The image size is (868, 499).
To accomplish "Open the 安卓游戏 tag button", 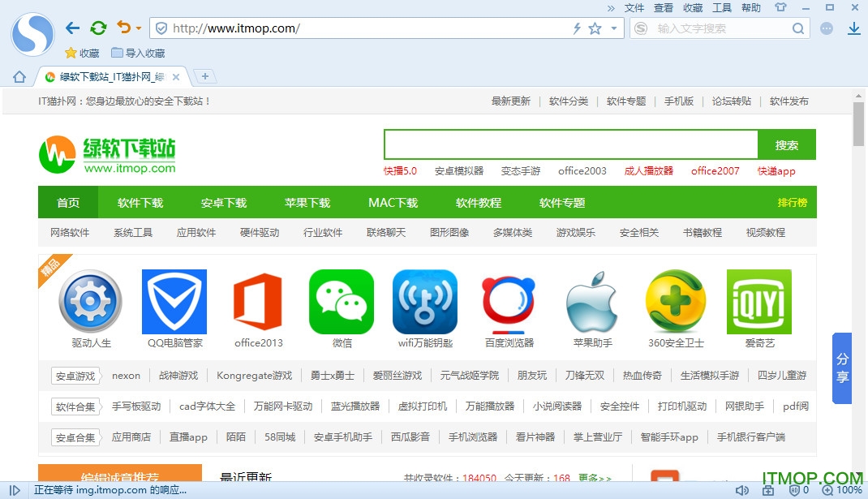I will point(75,376).
